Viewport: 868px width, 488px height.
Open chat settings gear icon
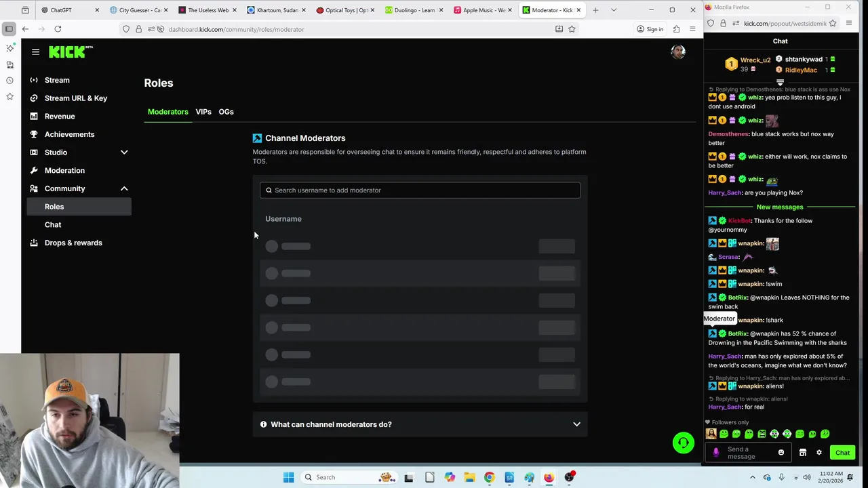point(818,453)
